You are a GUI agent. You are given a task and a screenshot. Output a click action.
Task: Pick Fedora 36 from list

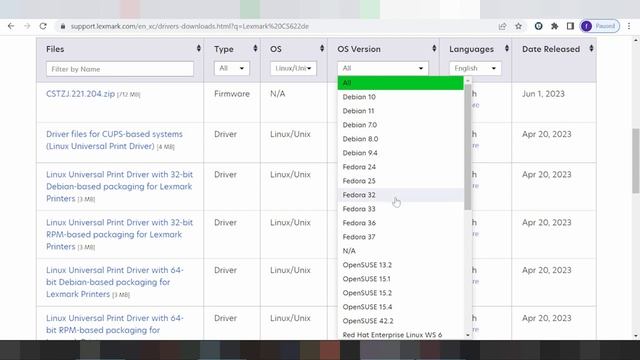tap(400, 223)
